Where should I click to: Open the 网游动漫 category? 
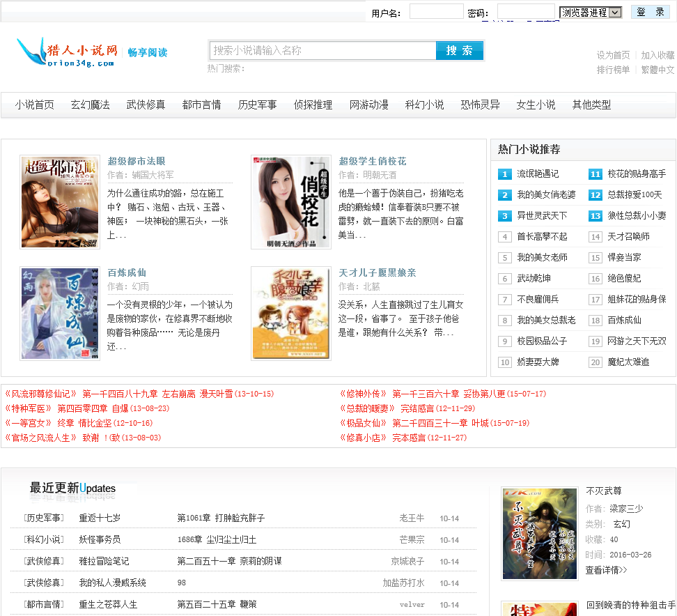tap(368, 105)
